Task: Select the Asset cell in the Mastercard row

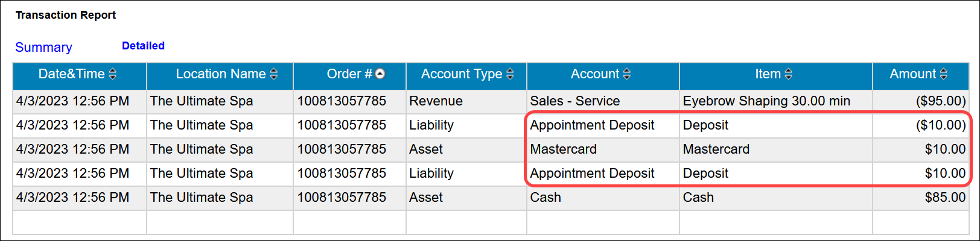Action: (x=466, y=149)
